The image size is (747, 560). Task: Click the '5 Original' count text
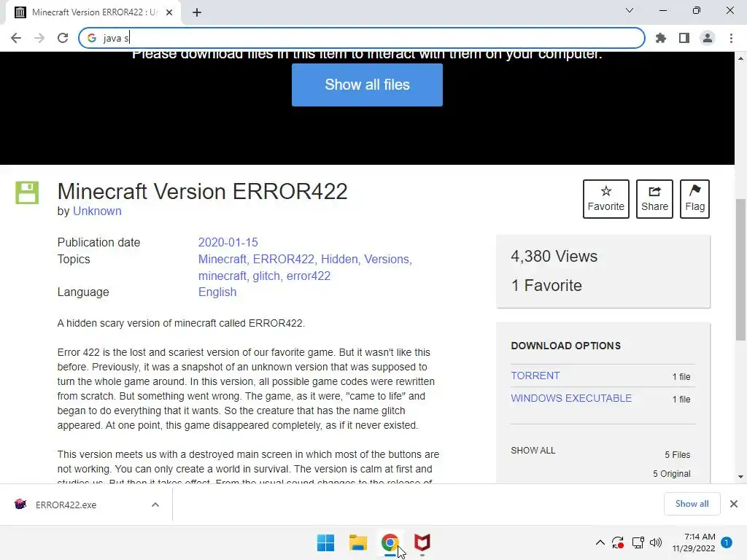pyautogui.click(x=672, y=474)
